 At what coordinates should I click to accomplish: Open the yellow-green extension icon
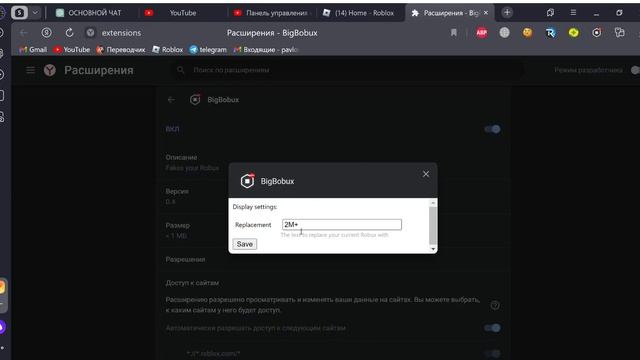click(x=573, y=33)
